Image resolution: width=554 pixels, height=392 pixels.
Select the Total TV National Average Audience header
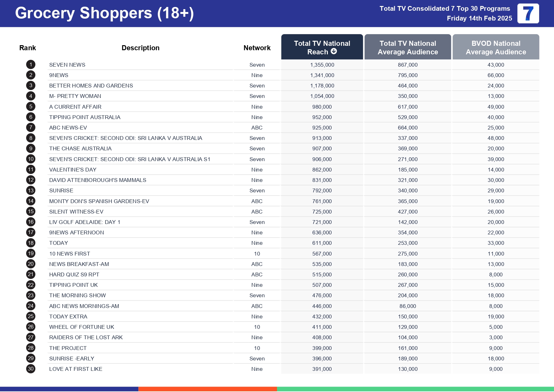click(x=407, y=47)
